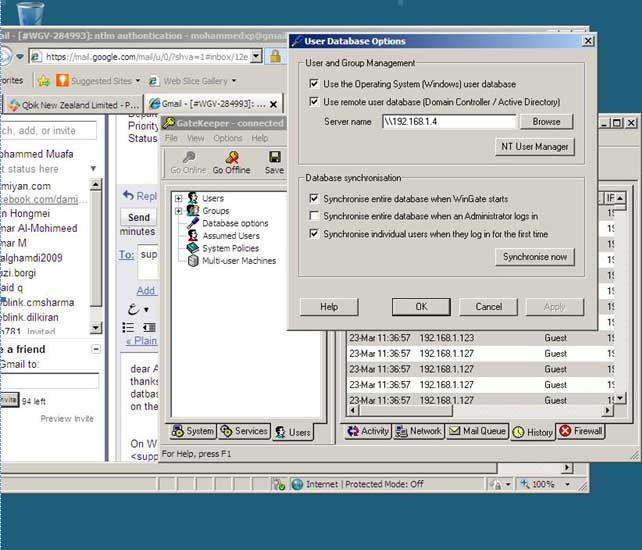Click the Server name input field

(x=449, y=122)
